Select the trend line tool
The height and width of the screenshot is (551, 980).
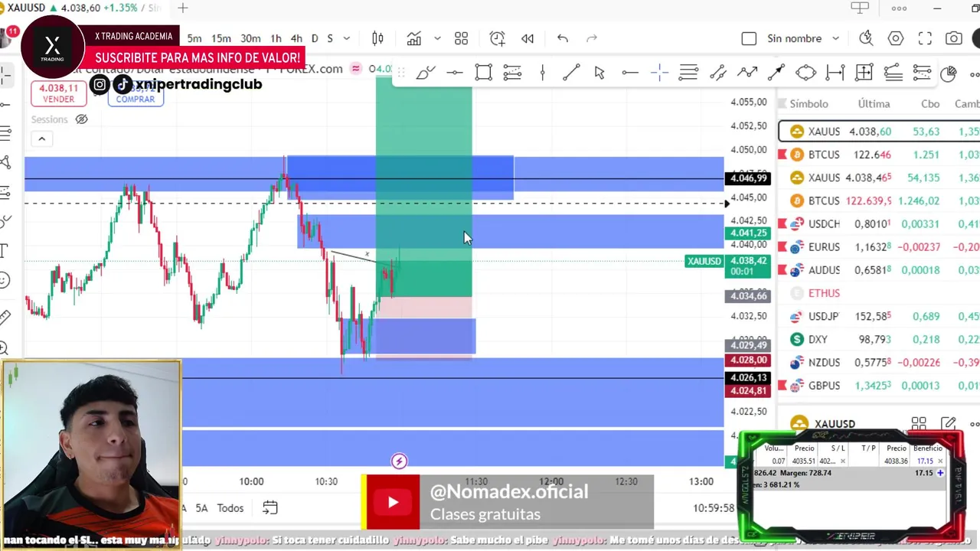tap(571, 73)
